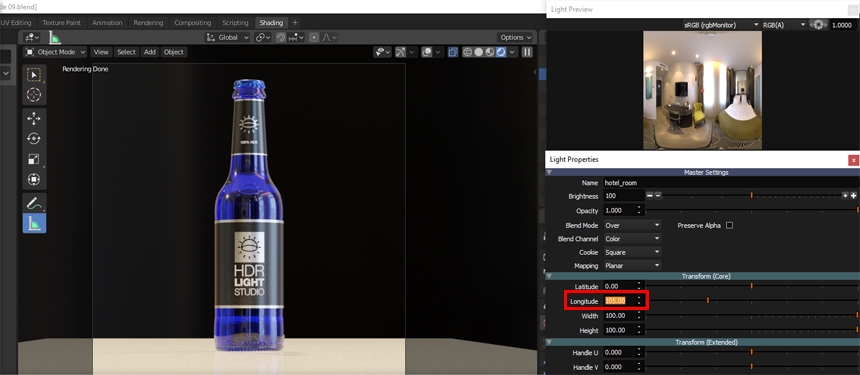
Task: Open Blend Mode dropdown set to Over
Action: 632,225
